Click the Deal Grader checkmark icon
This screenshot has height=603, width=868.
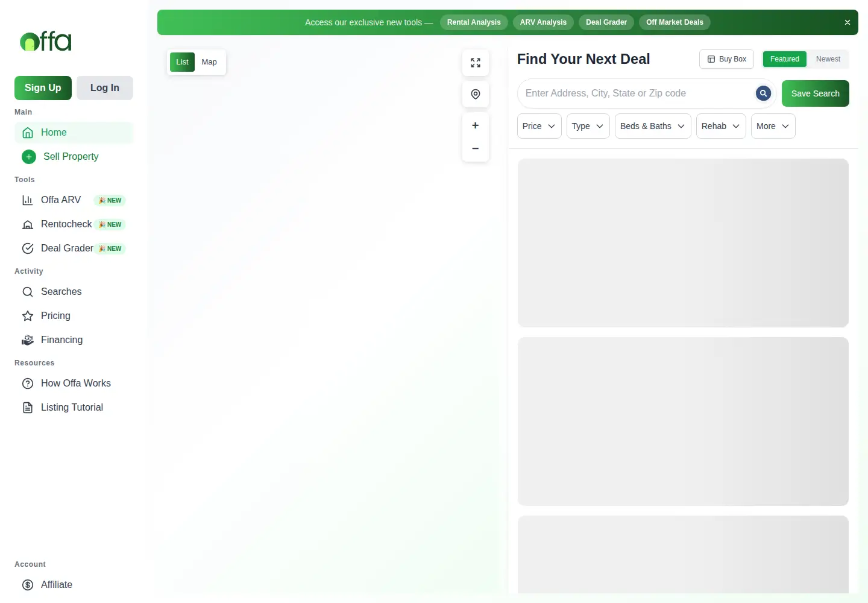pyautogui.click(x=28, y=248)
